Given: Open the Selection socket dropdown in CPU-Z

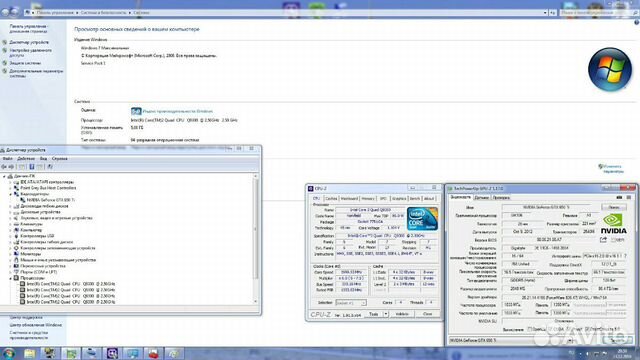Looking at the screenshot, I should point(351,302).
